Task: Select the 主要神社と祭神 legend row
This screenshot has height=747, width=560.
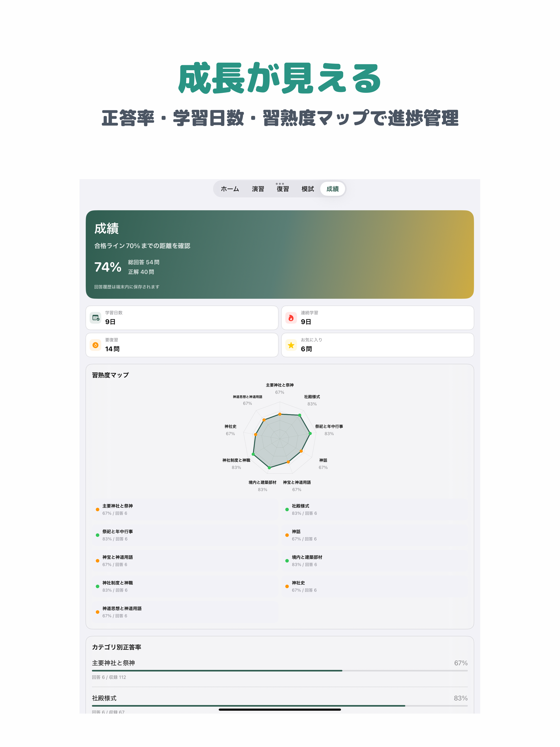Action: tap(185, 509)
